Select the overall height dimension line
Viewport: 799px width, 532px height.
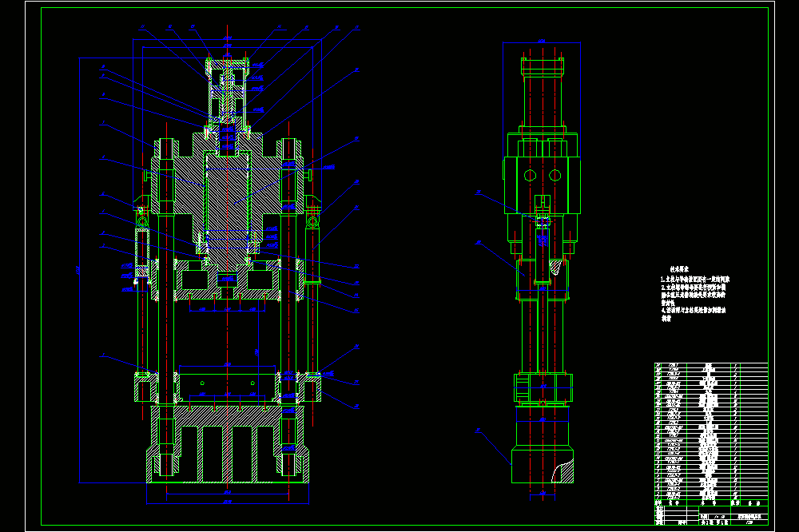pos(79,270)
